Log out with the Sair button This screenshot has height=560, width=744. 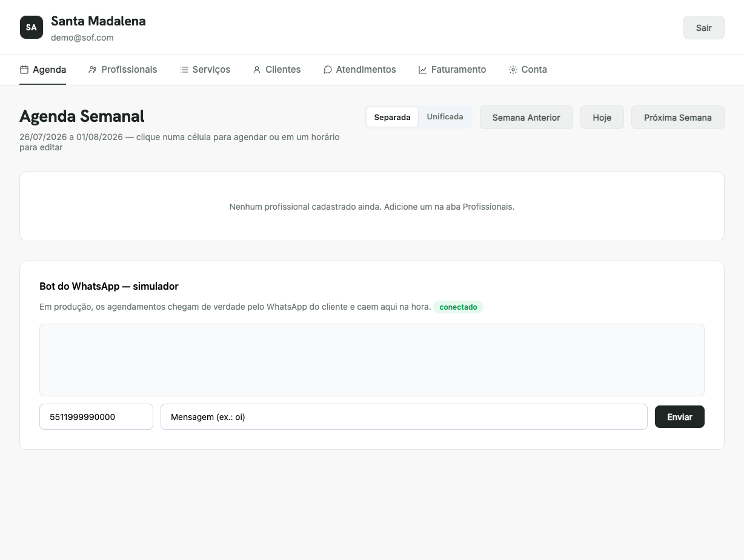[704, 28]
